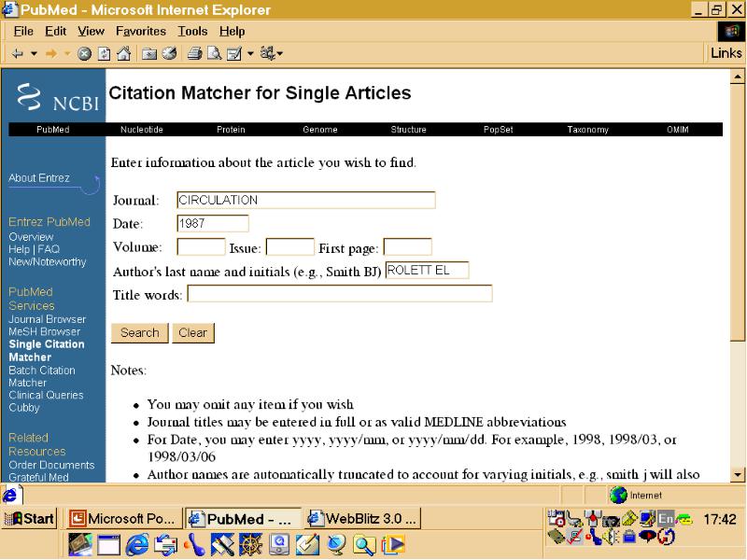This screenshot has width=747, height=560.
Task: Open the Favorites folder toolbar icon
Action: 149,54
